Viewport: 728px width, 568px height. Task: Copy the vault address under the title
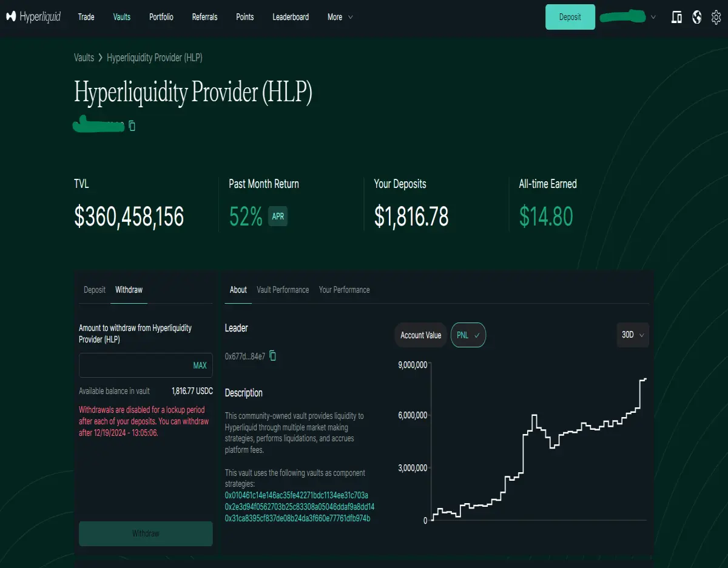(132, 126)
